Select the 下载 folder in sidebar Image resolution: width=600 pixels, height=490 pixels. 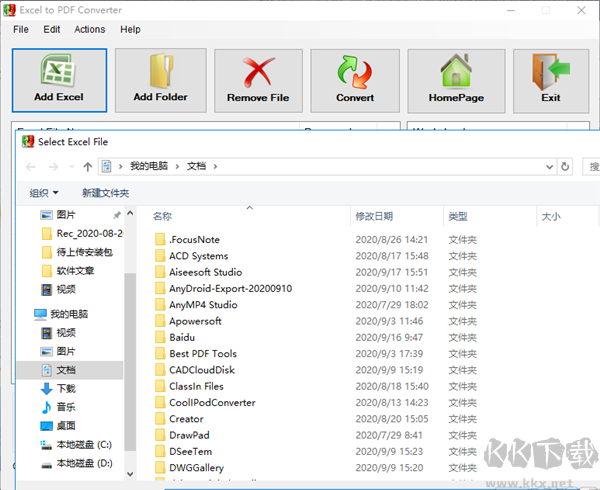tap(65, 388)
